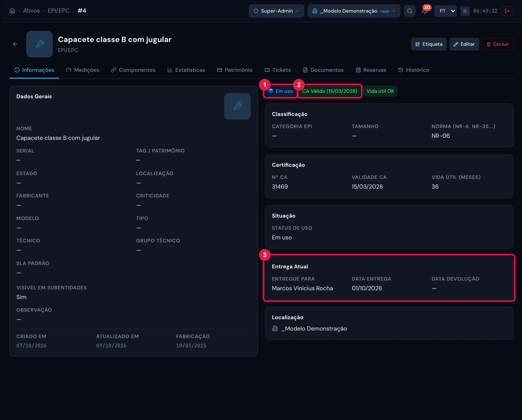Click the #4 breadcrumb item
The width and height of the screenshot is (522, 420).
click(82, 11)
